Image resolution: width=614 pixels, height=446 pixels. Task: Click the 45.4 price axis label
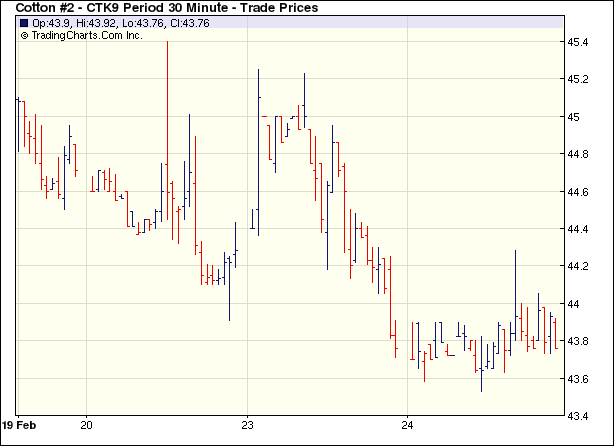pos(581,42)
